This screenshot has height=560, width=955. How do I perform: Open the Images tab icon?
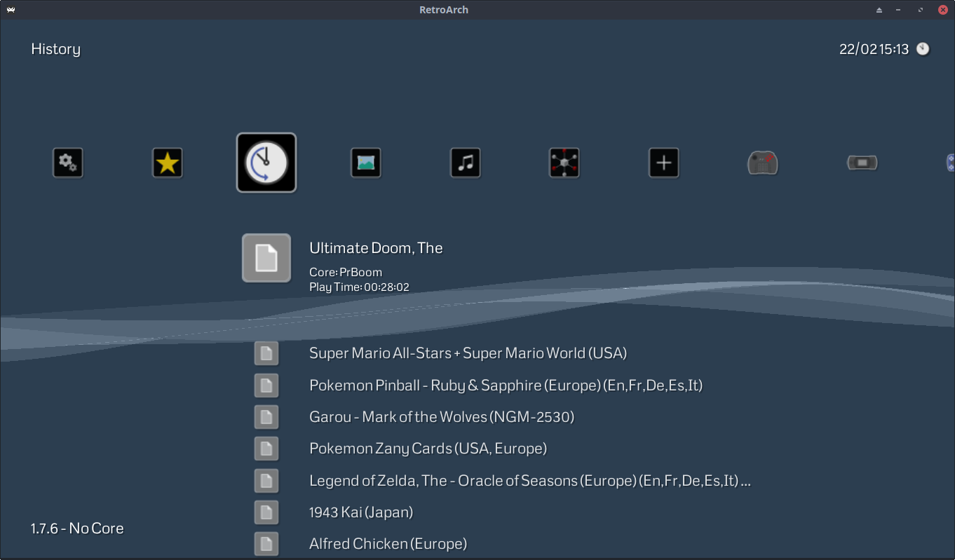(x=366, y=163)
